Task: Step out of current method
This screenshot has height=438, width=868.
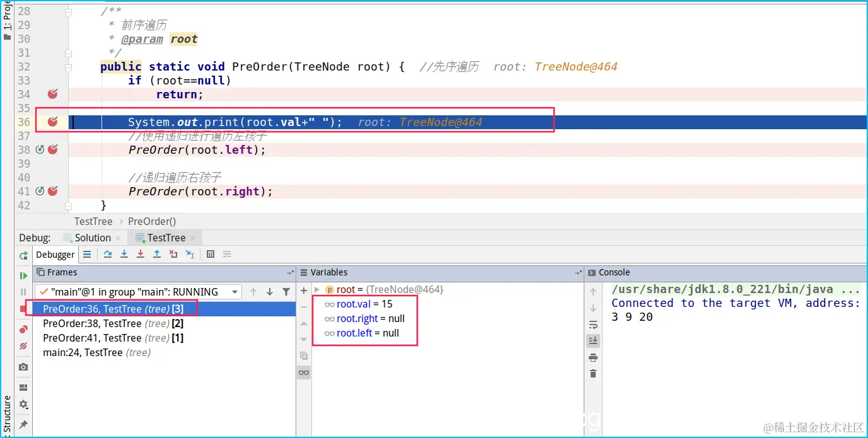Action: click(x=157, y=254)
